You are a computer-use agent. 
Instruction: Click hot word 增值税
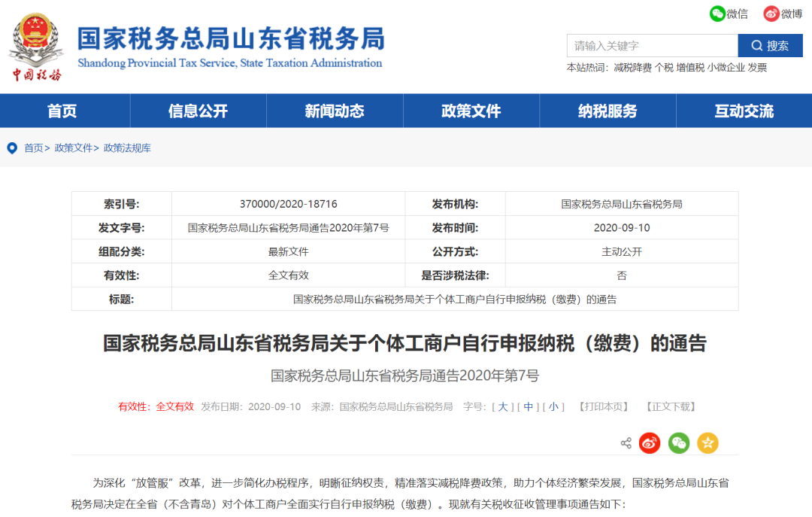[x=689, y=68]
